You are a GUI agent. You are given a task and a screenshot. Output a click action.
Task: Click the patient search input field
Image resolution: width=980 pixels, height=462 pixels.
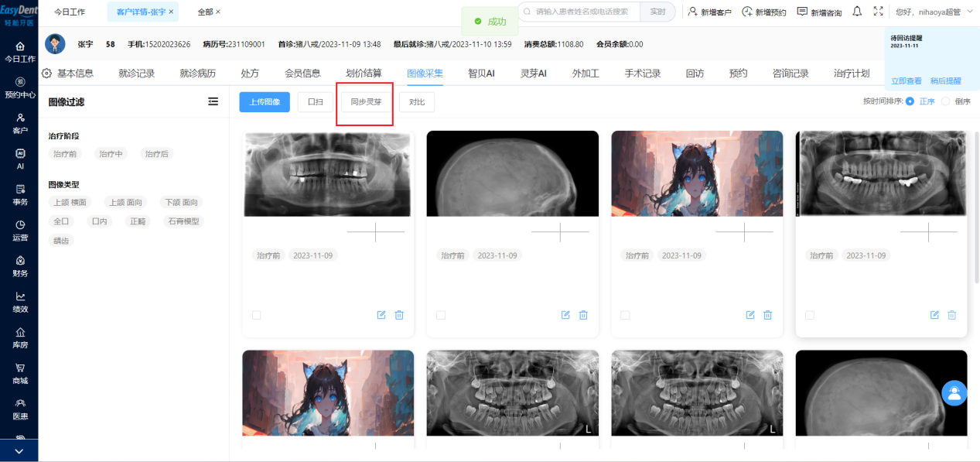(x=579, y=12)
